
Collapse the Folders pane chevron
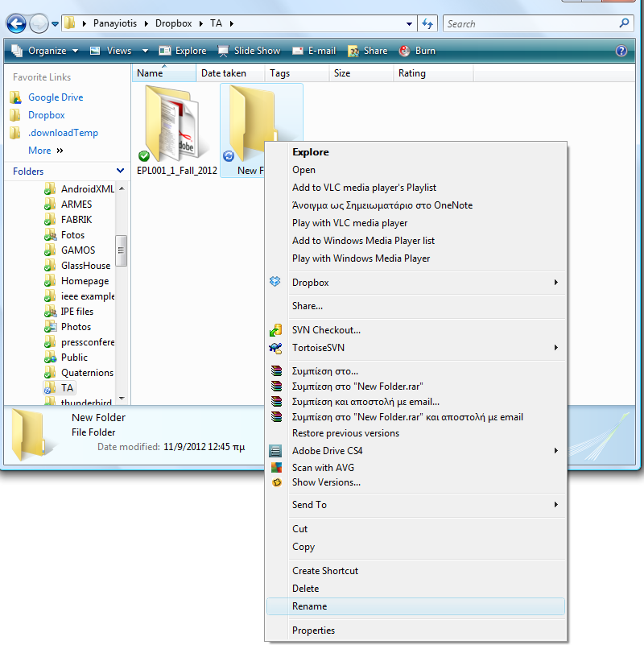[120, 171]
